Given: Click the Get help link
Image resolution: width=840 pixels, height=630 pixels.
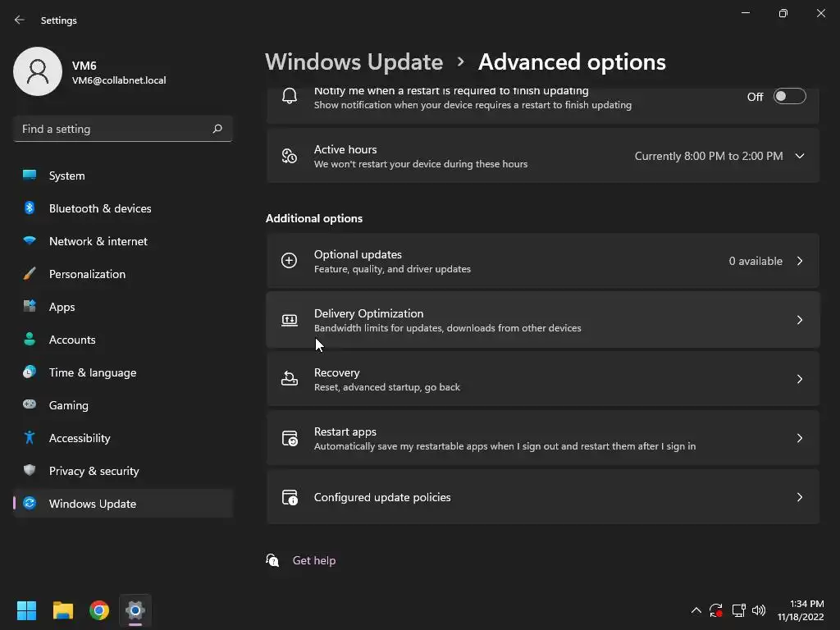Looking at the screenshot, I should [314, 560].
